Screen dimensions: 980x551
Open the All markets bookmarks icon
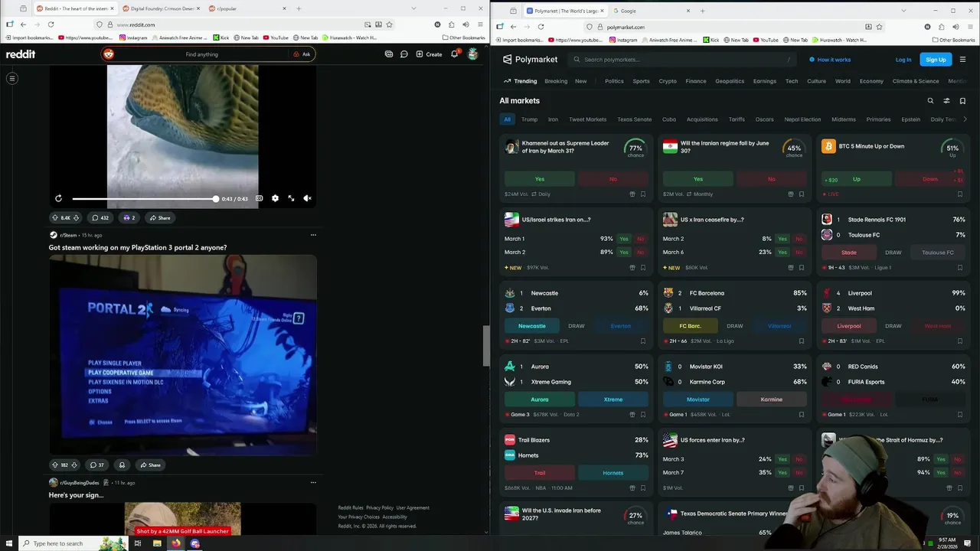pos(962,101)
